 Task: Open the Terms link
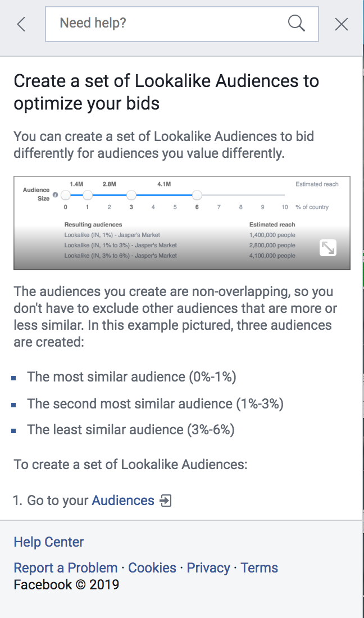[x=259, y=567]
